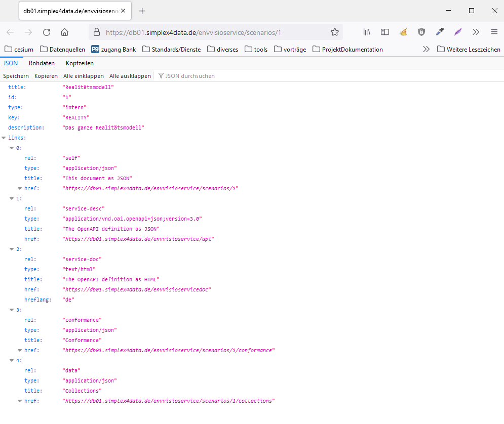
Task: Switch to the Kopfzeilen tab
Action: [x=80, y=63]
